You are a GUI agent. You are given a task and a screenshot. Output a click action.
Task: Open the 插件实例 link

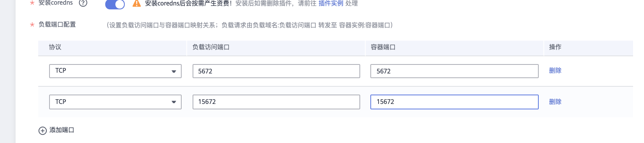point(331,4)
